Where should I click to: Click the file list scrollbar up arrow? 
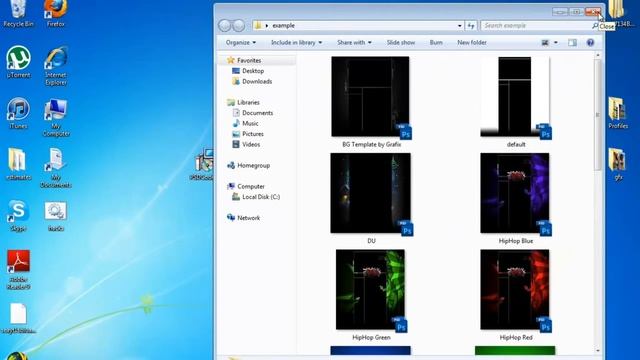[x=598, y=55]
